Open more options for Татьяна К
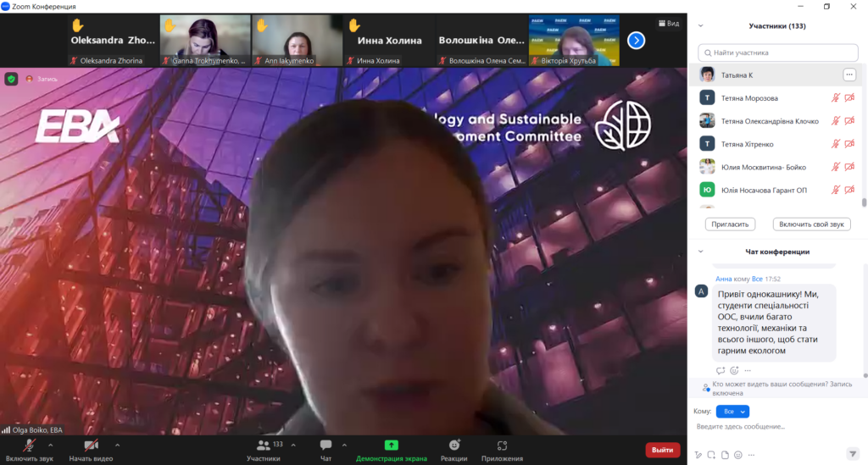 tap(849, 75)
